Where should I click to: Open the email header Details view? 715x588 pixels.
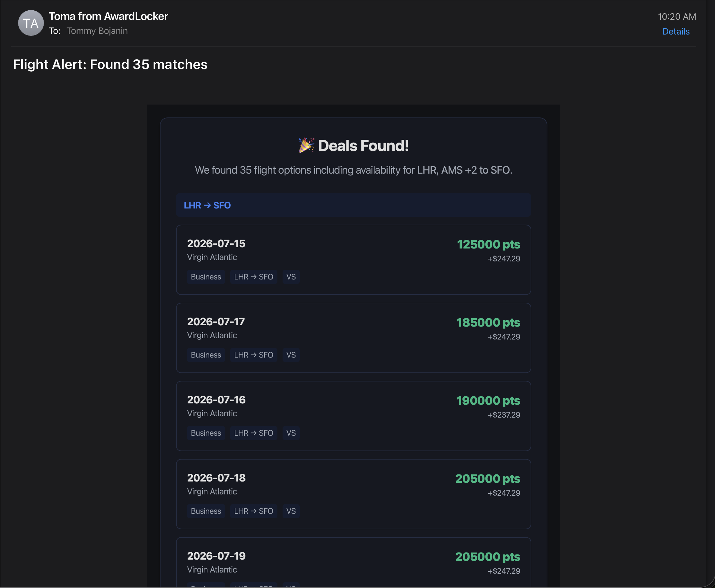tap(676, 32)
